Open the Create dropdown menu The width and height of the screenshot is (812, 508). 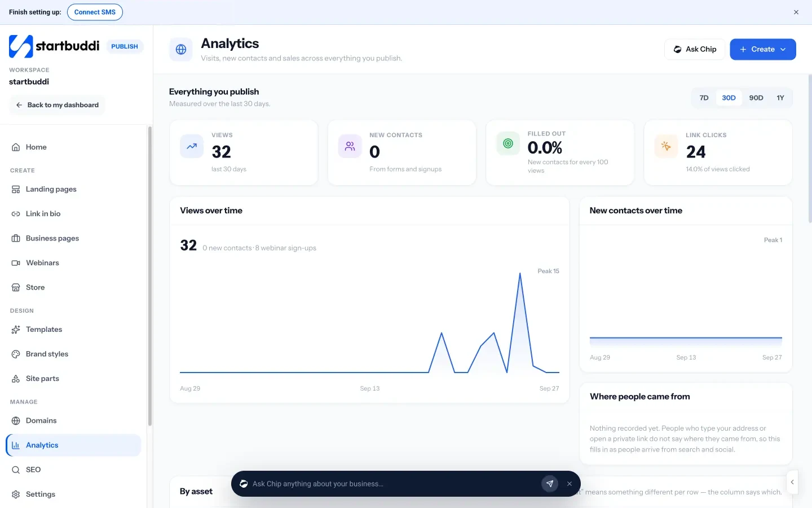(x=763, y=49)
